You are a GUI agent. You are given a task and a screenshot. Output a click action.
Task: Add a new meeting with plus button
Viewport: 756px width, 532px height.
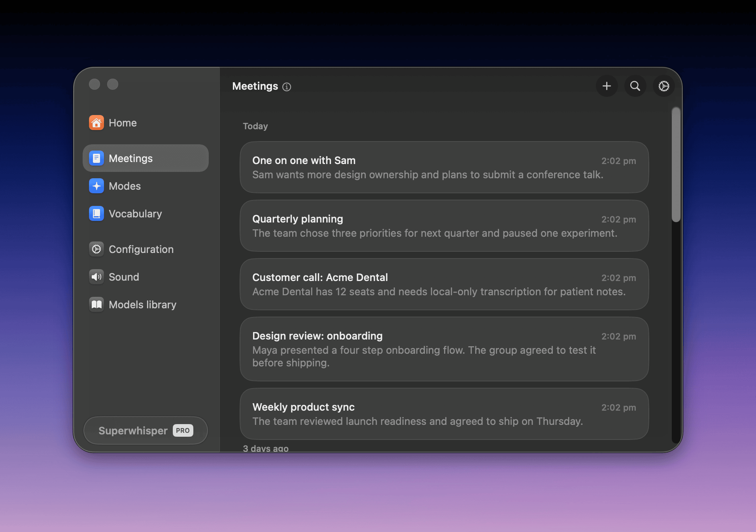click(x=607, y=86)
